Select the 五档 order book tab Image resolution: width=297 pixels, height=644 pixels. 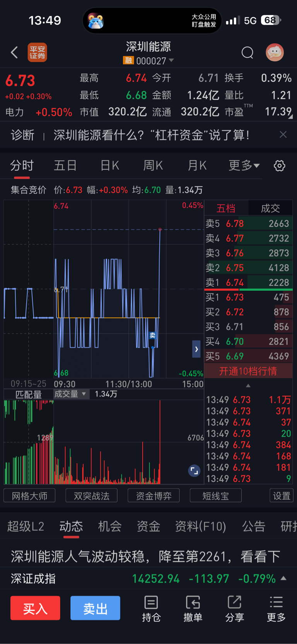[x=226, y=208]
